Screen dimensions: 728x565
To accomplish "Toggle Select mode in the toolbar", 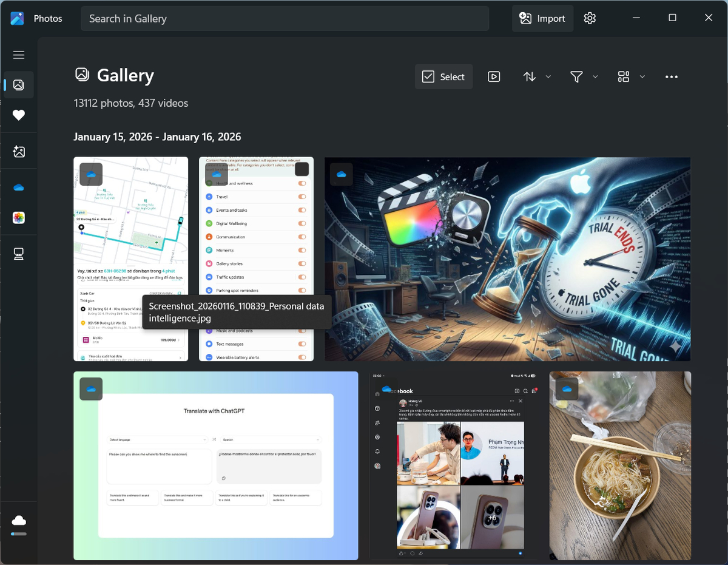I will click(443, 76).
